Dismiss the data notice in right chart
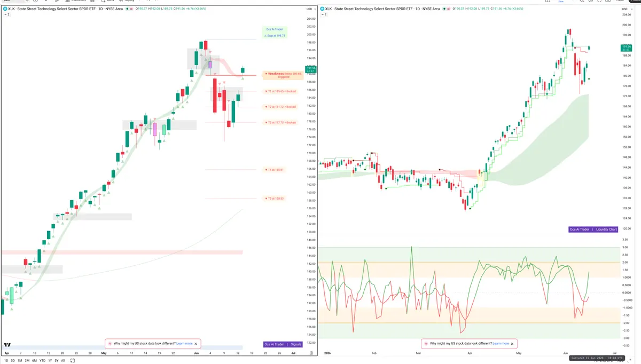This screenshot has width=641, height=364. coord(512,344)
